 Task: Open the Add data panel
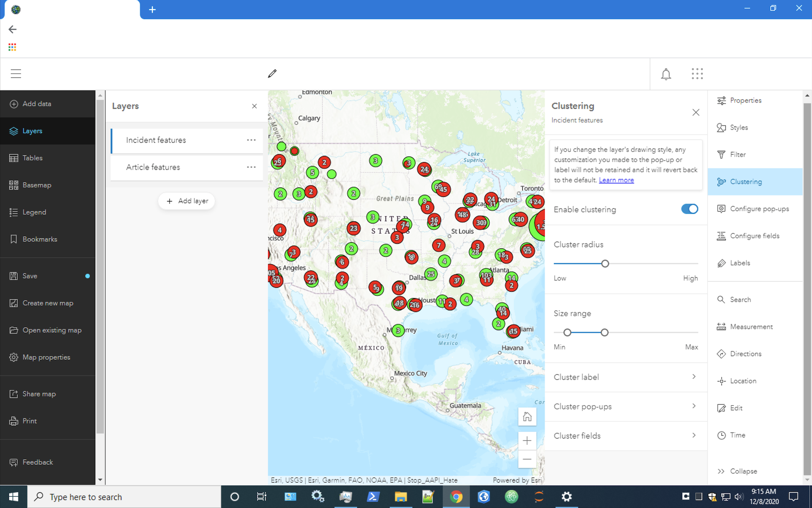37,103
